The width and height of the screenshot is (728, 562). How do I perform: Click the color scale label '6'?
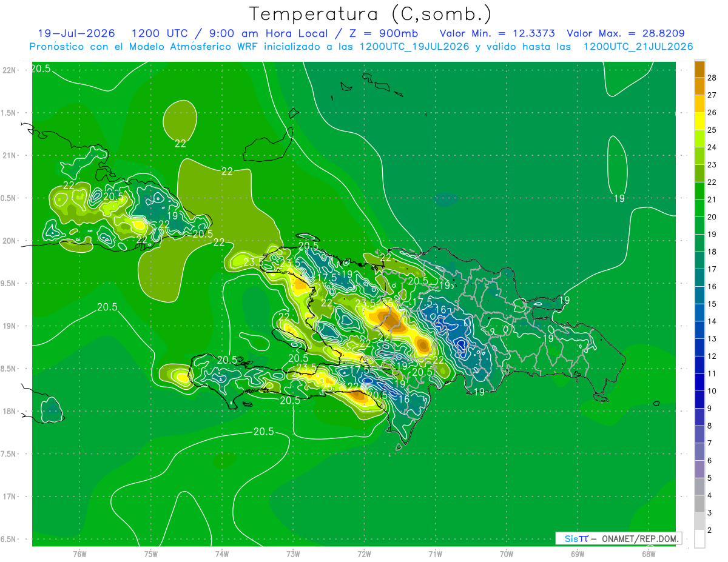click(x=710, y=461)
